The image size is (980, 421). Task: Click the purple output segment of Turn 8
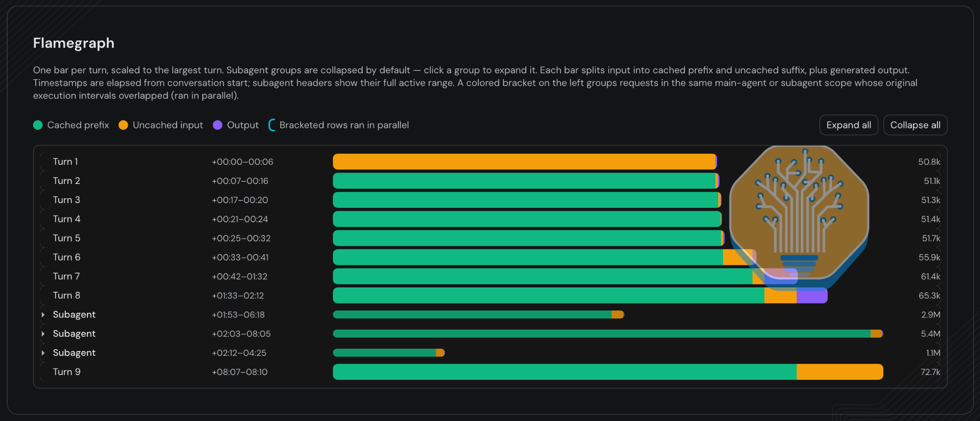812,296
